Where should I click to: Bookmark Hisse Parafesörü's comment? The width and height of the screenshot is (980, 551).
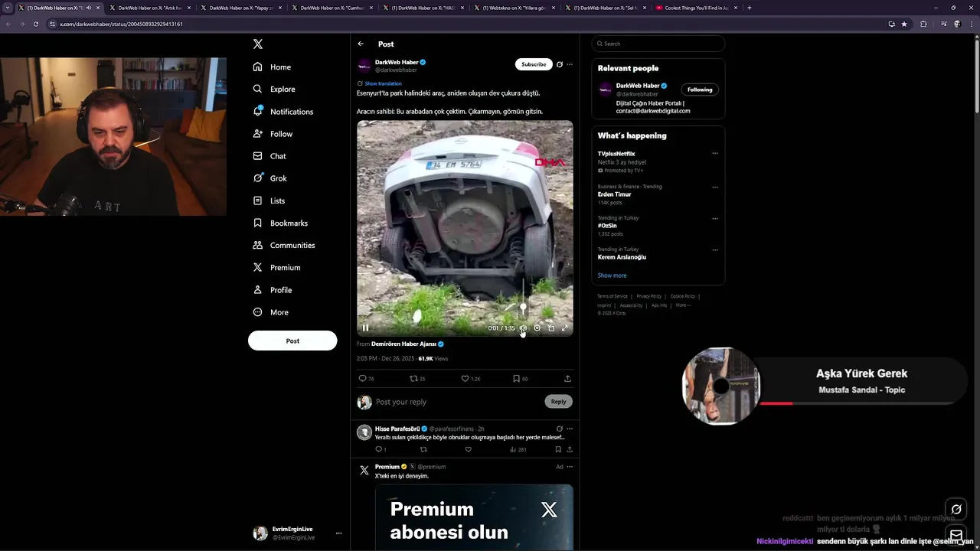[x=558, y=449]
